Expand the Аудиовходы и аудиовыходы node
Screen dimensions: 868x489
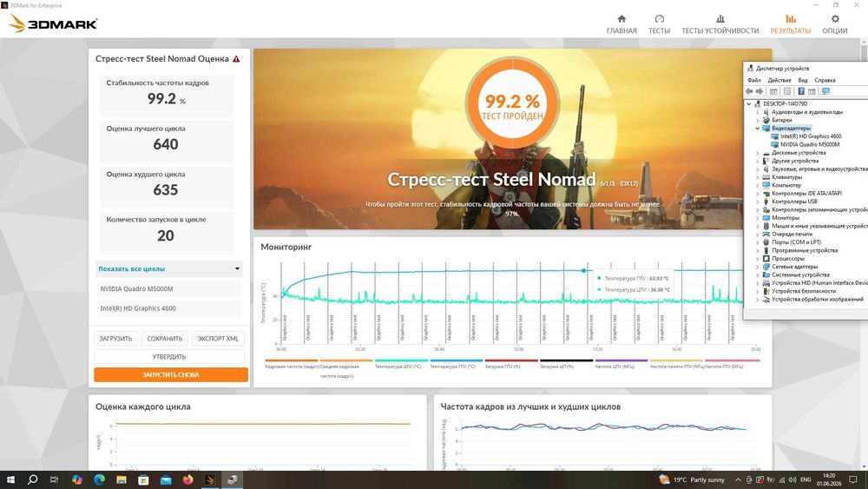coord(757,112)
